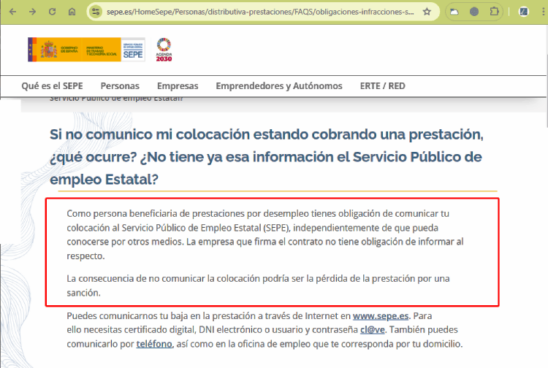Bookmark this page with the star icon
This screenshot has width=548, height=368.
(x=427, y=12)
